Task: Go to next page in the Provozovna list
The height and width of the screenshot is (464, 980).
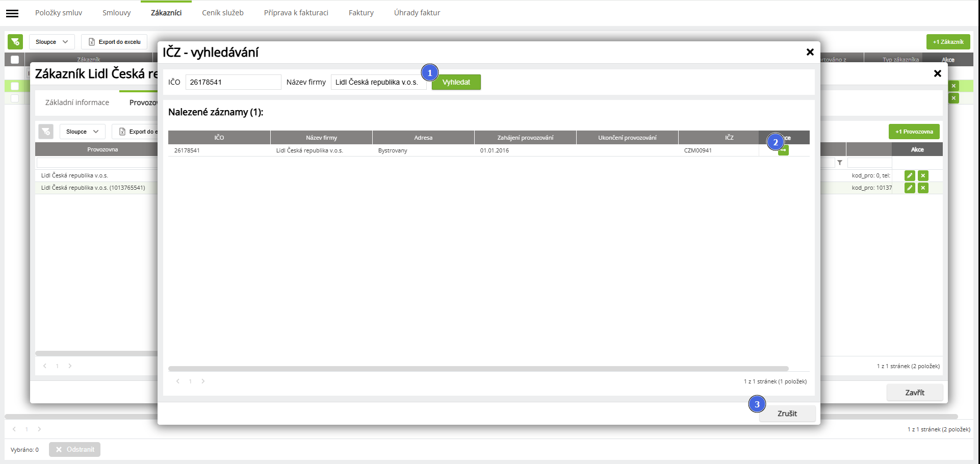Action: point(70,366)
